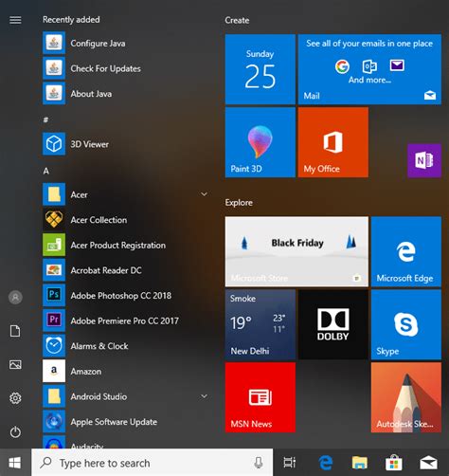Expand the Android Studio folder chevron
Image resolution: width=449 pixels, height=476 pixels.
click(205, 396)
